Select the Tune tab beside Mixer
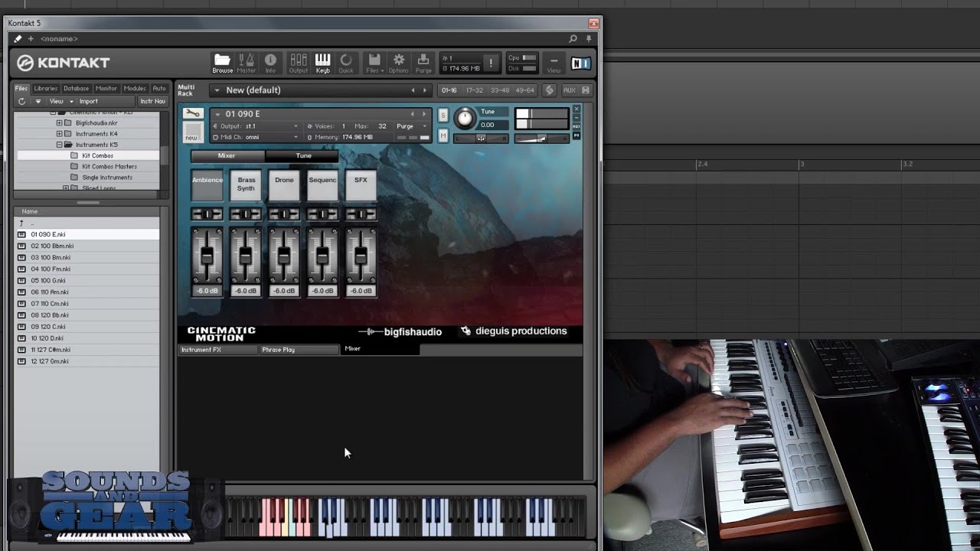Image resolution: width=980 pixels, height=551 pixels. point(303,155)
